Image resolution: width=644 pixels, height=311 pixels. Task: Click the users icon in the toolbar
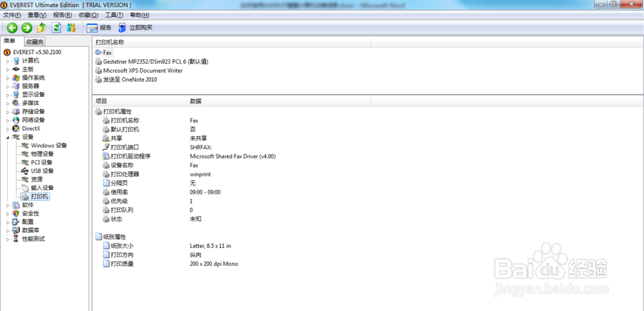click(x=71, y=28)
